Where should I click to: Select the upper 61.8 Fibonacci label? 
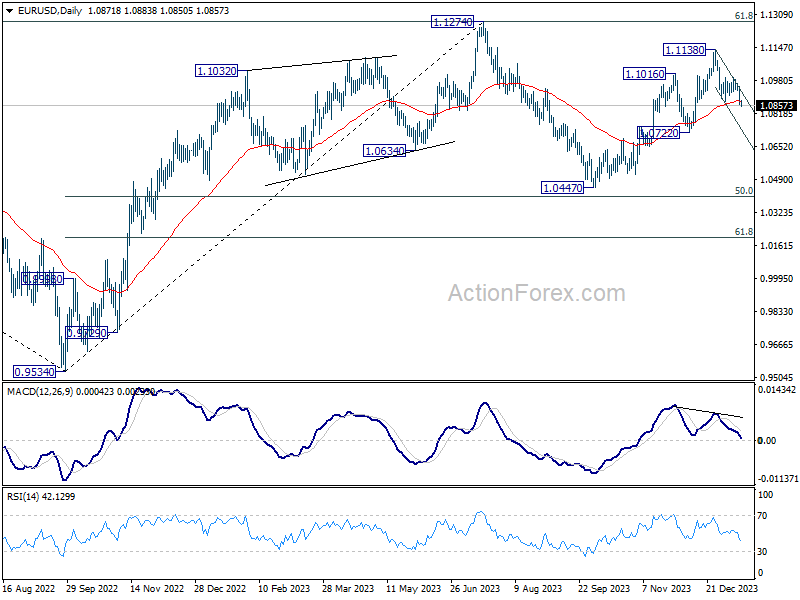[x=743, y=16]
